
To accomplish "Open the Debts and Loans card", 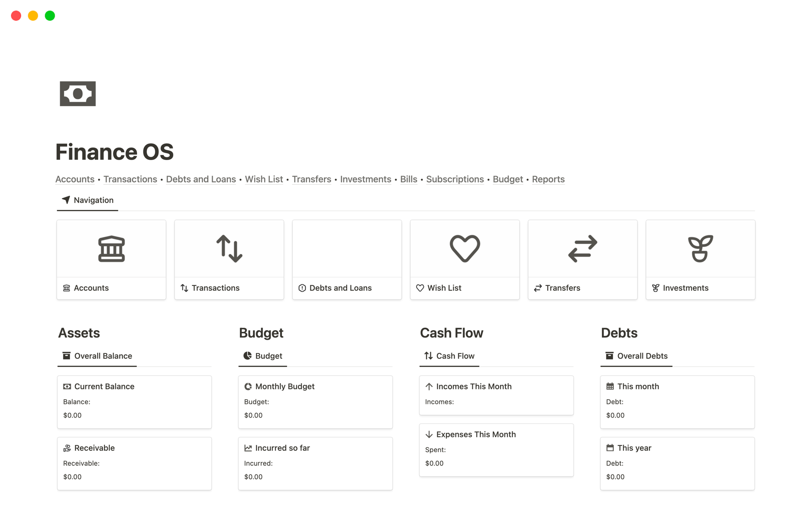I will tap(340, 288).
